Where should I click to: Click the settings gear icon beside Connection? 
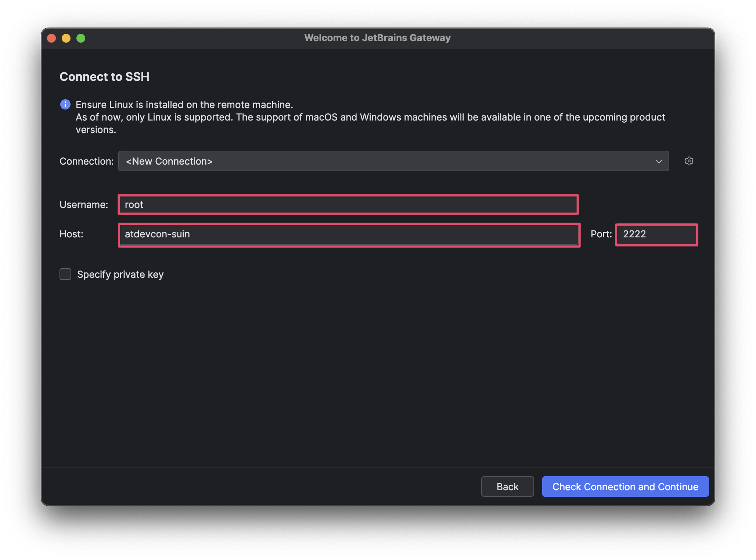[689, 161]
